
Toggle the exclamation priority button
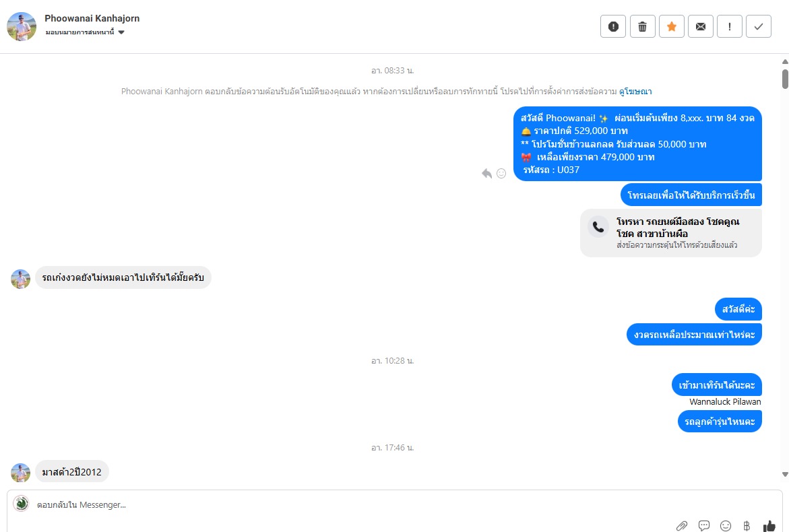tap(730, 26)
